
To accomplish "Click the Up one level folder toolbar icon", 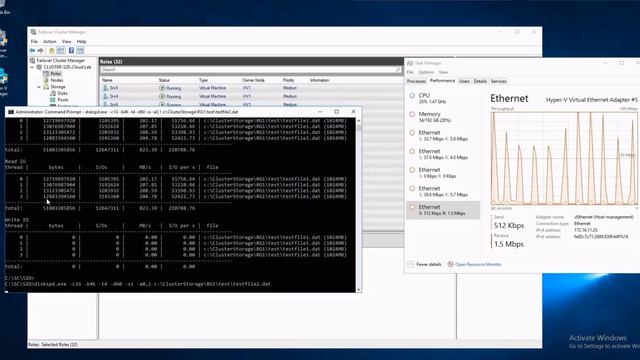I will pyautogui.click(x=52, y=51).
